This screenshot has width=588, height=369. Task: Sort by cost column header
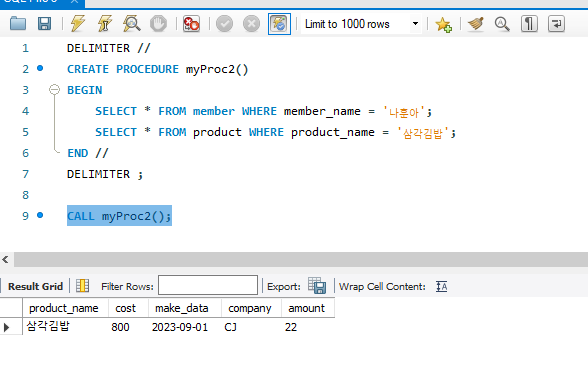pyautogui.click(x=129, y=308)
